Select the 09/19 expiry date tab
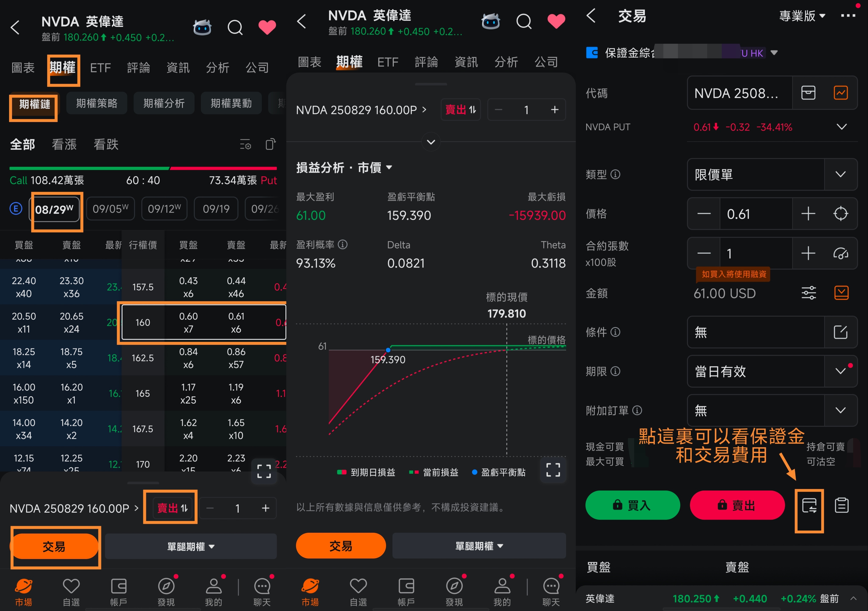868x611 pixels. click(216, 209)
